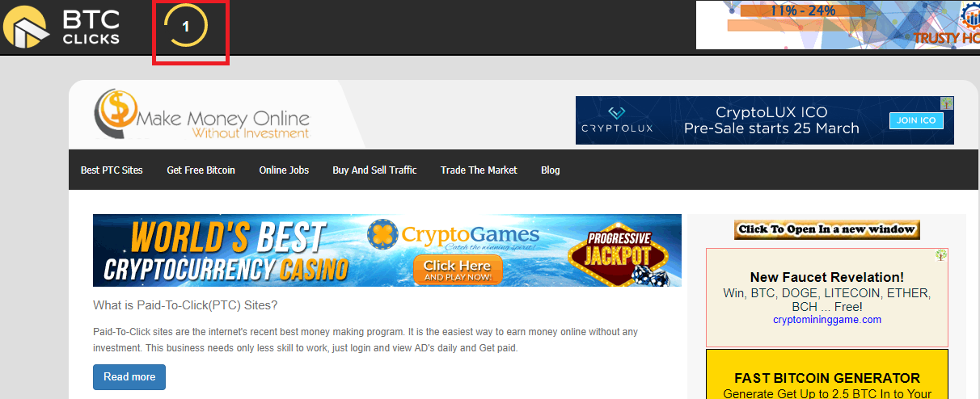
Task: Visit cryptominiggame.com link
Action: coord(827,320)
